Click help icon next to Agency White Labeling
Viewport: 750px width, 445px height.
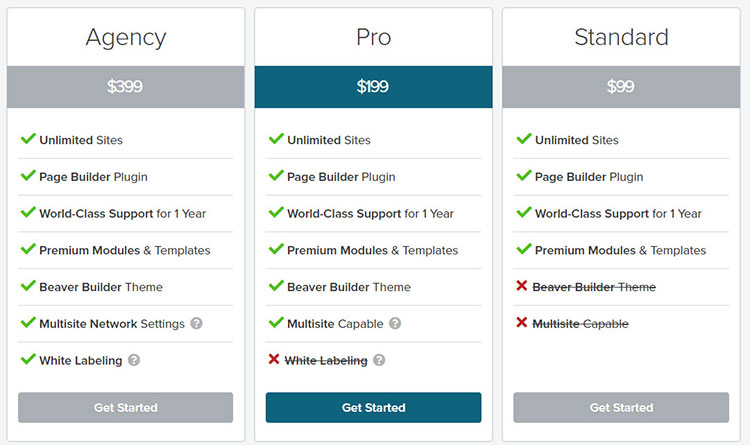134,360
